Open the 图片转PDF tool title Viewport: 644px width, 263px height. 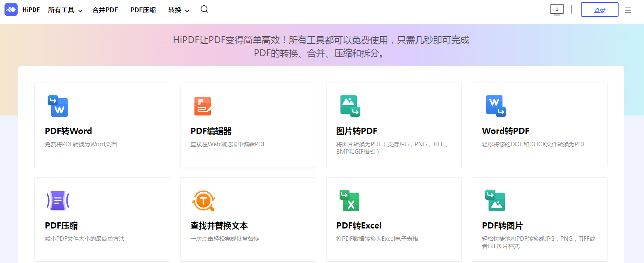(356, 131)
